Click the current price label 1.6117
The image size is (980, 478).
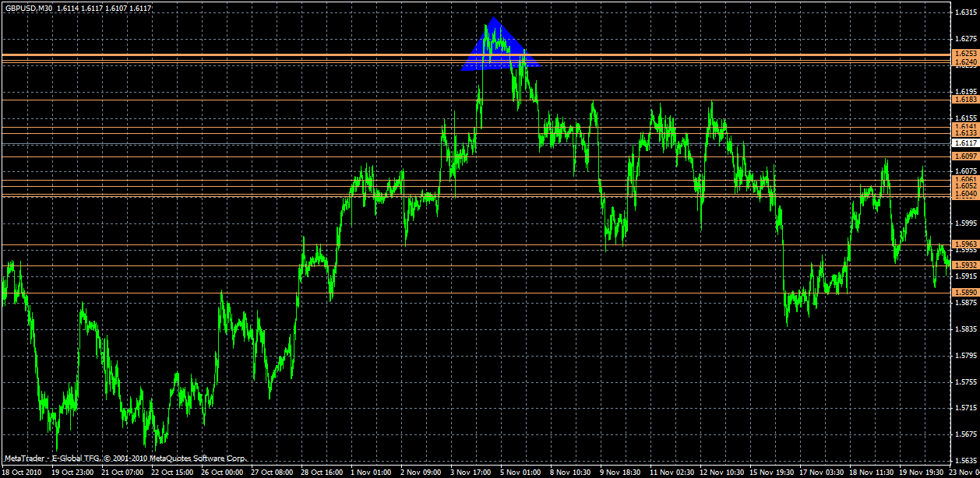[x=964, y=143]
